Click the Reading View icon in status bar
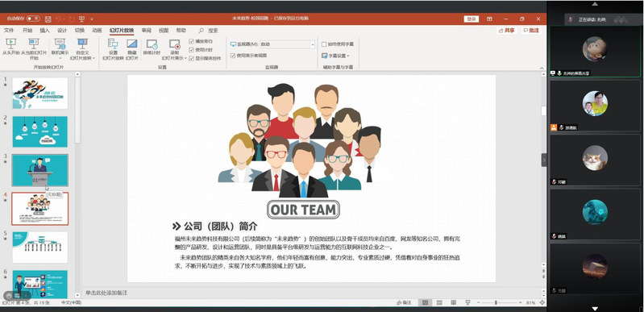Viewport: 644px width, 312px height. [454, 302]
